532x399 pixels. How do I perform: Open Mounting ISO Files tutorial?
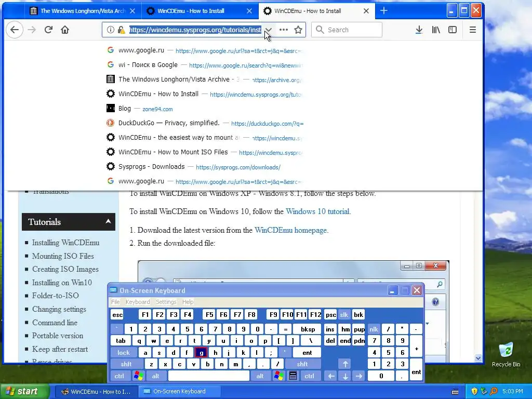coord(63,256)
